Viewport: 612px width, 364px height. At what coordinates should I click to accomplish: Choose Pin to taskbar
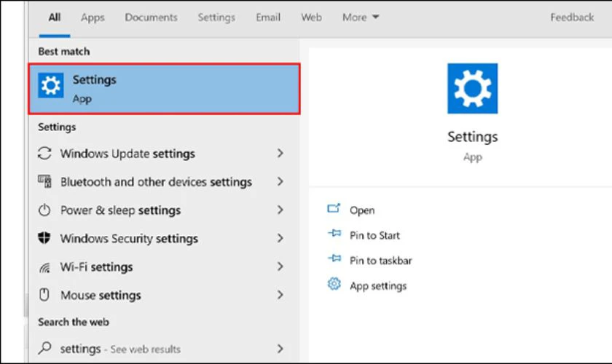[380, 260]
